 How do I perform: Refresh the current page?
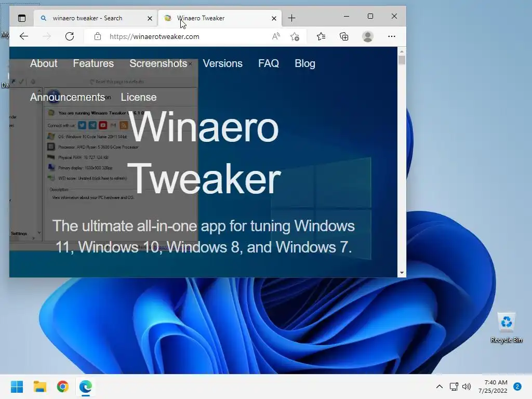(x=70, y=36)
